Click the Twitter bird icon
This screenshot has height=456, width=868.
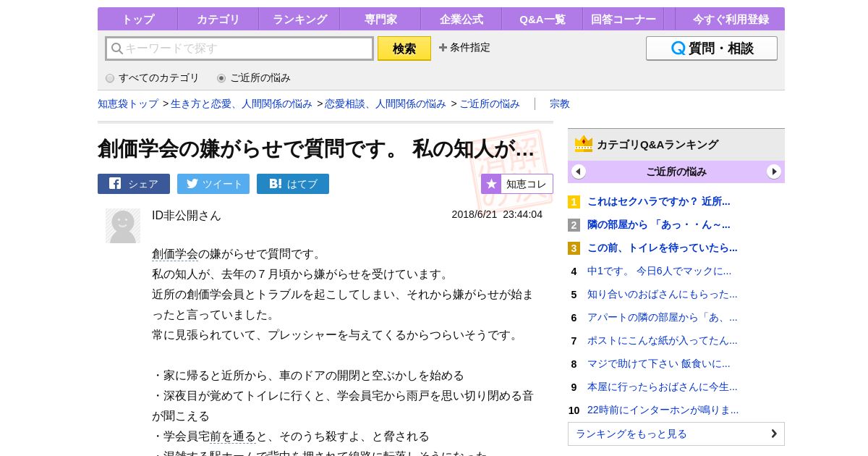[x=192, y=184]
